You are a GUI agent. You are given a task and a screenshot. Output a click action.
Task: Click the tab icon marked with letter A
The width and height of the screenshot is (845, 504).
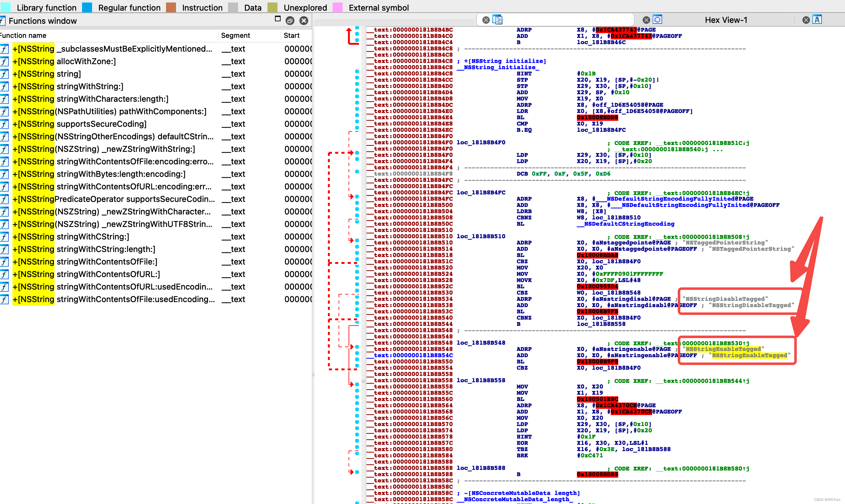coord(817,20)
